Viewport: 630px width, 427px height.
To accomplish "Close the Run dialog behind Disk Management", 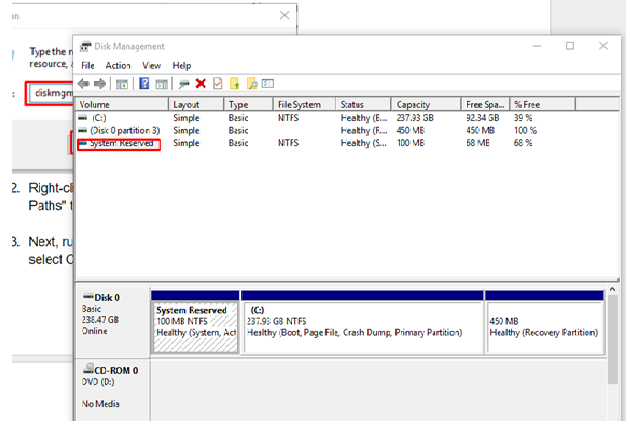I will pos(284,15).
